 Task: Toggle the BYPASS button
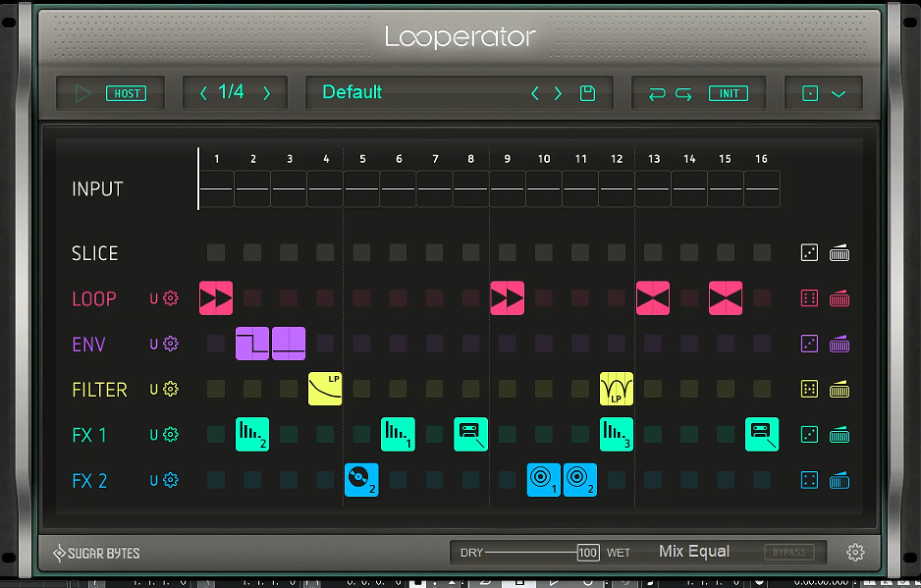point(789,552)
